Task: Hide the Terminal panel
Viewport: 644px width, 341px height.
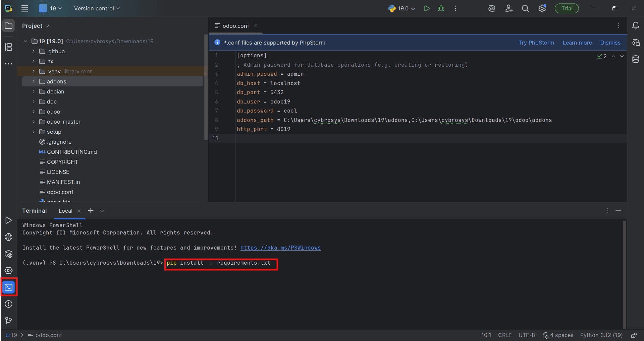Action: point(618,211)
